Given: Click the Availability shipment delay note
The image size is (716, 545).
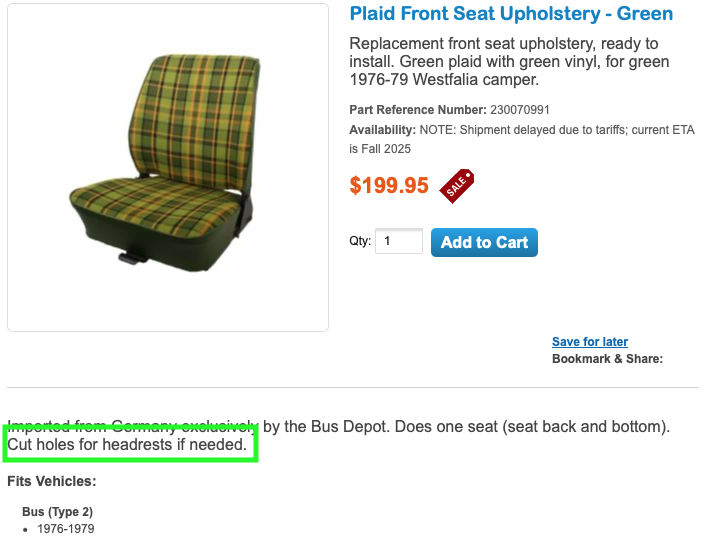Looking at the screenshot, I should click(x=522, y=139).
